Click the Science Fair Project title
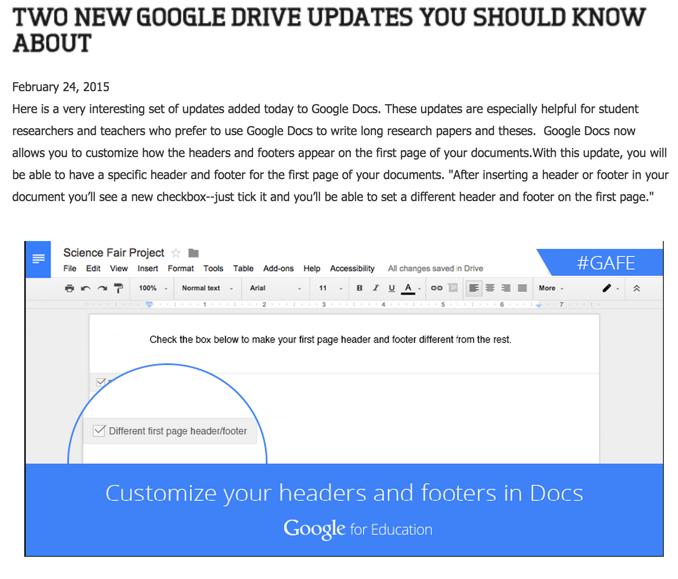Viewport: 678px width, 579px height. 114,253
